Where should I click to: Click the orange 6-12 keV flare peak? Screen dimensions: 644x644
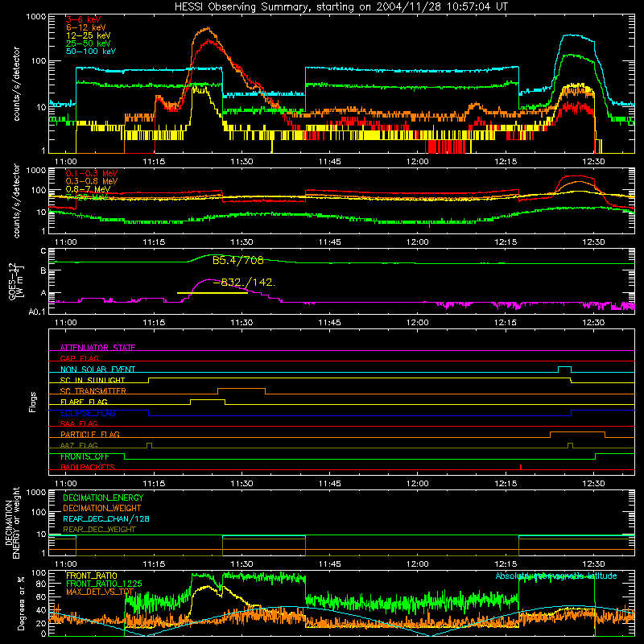tap(208, 28)
